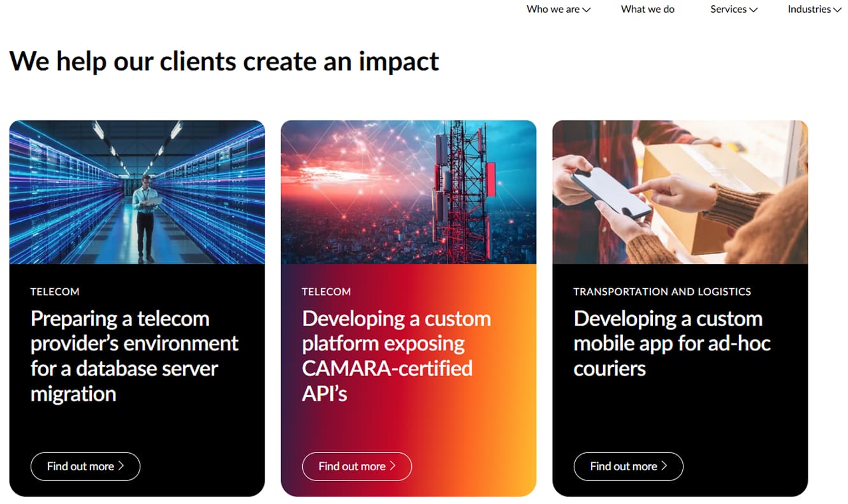Open the mobile app for ad-hoc couriers headline

click(672, 343)
